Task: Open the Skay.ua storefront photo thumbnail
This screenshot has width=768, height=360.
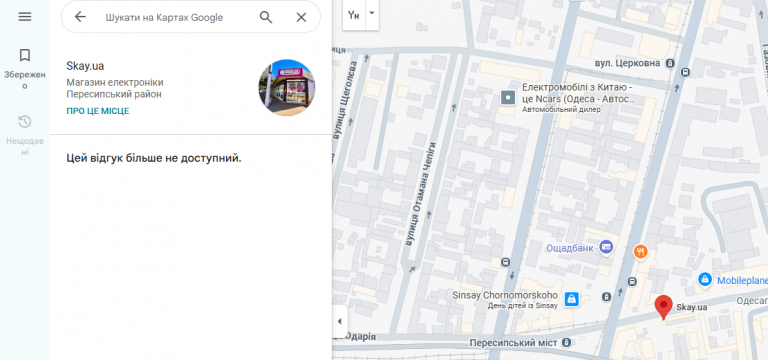Action: tap(287, 88)
